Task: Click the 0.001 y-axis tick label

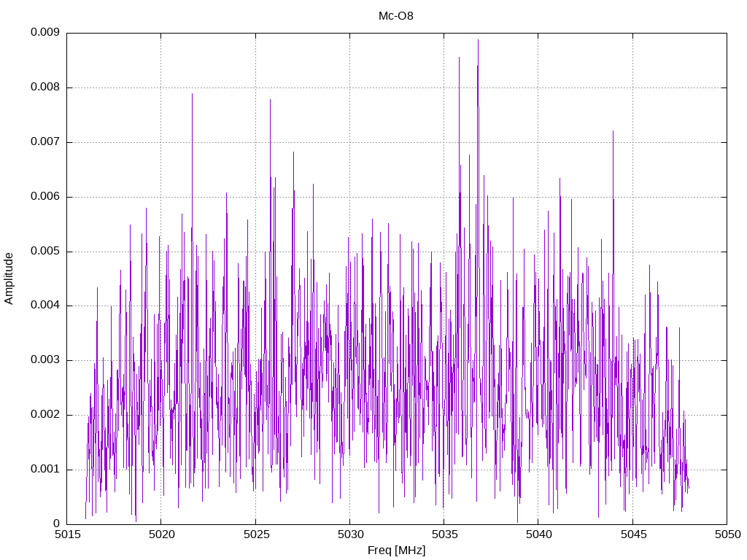Action: pyautogui.click(x=45, y=469)
